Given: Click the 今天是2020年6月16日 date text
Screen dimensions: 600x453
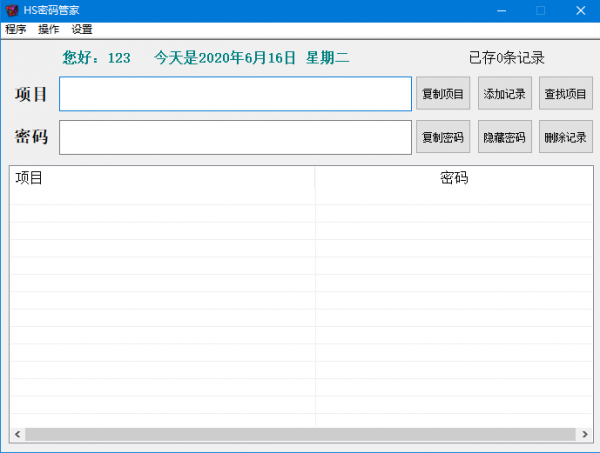Looking at the screenshot, I should pos(225,58).
